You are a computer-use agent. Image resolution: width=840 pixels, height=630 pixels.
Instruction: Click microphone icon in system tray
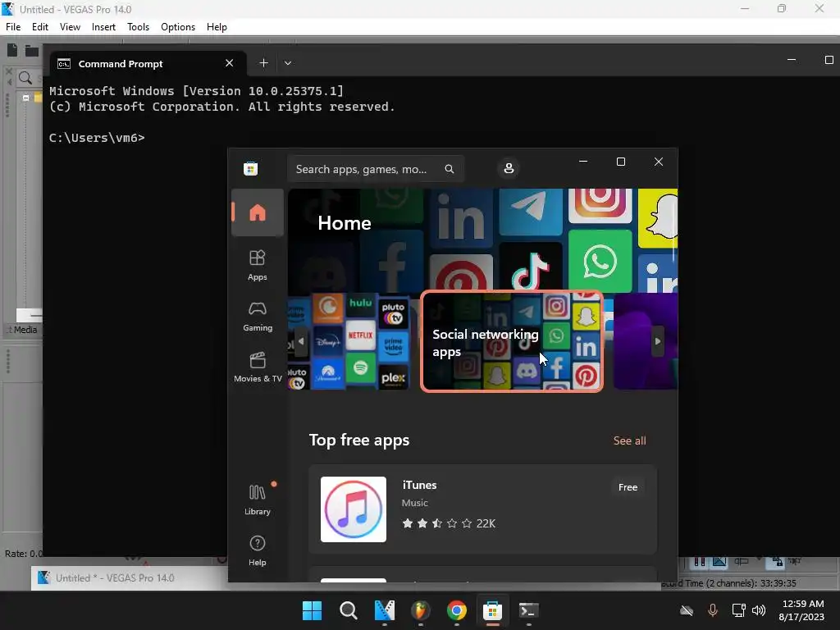713,610
